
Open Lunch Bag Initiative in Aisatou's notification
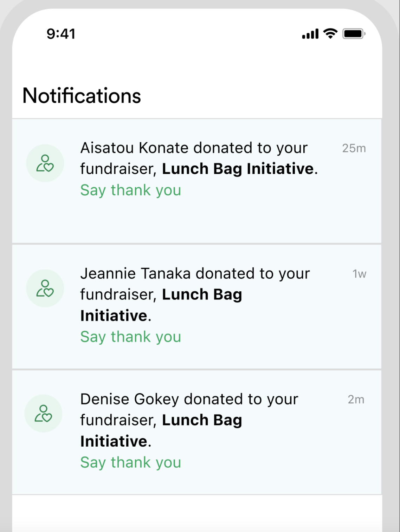(238, 169)
